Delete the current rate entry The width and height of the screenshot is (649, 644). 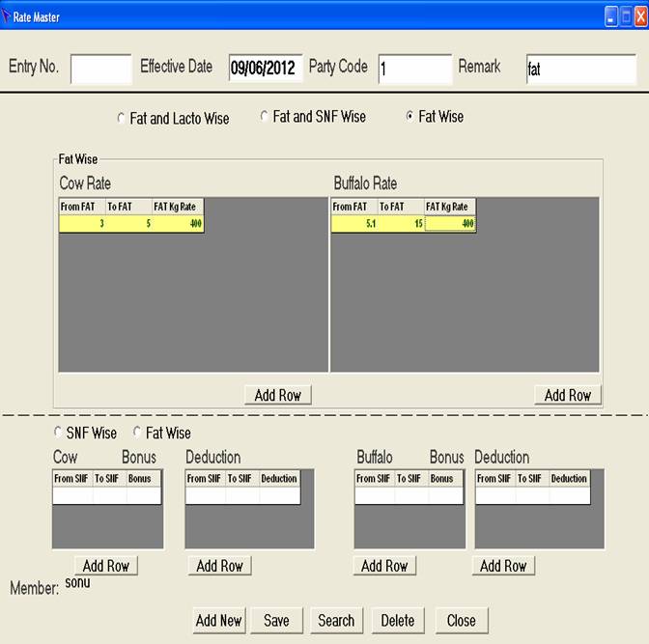pos(397,620)
